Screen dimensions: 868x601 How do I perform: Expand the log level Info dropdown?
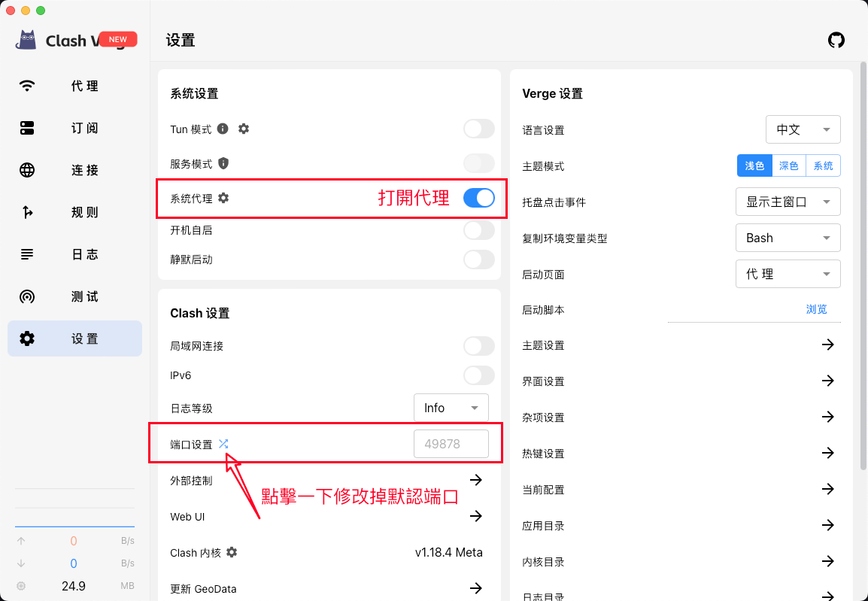coord(451,408)
